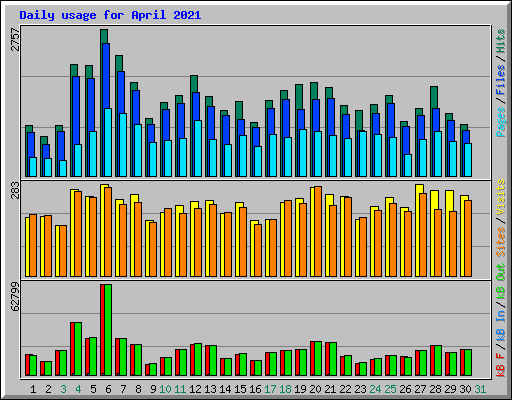This screenshot has height=400, width=512.
Task: Click day 21 on the x-axis
Action: pyautogui.click(x=330, y=389)
